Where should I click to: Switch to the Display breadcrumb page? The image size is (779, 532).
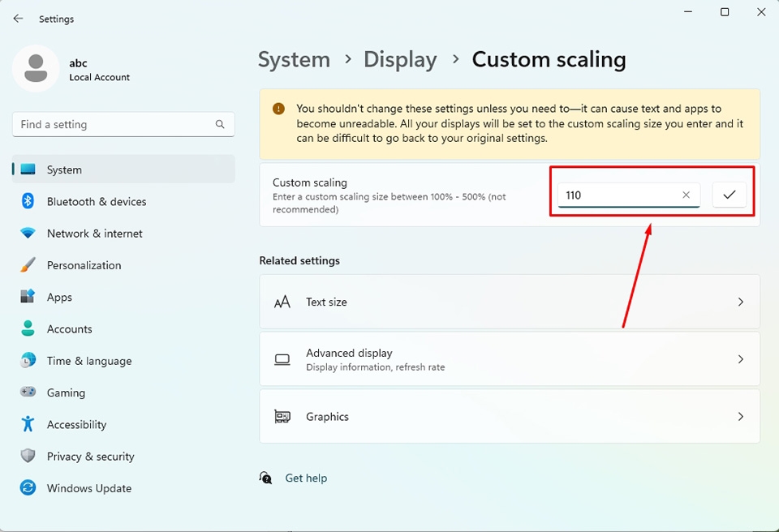click(x=400, y=59)
